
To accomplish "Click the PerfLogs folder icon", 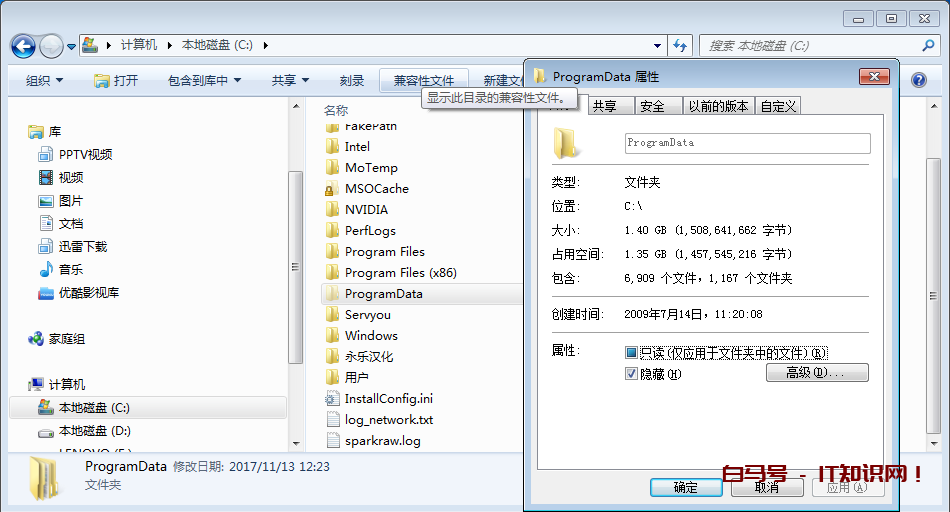I will [332, 230].
